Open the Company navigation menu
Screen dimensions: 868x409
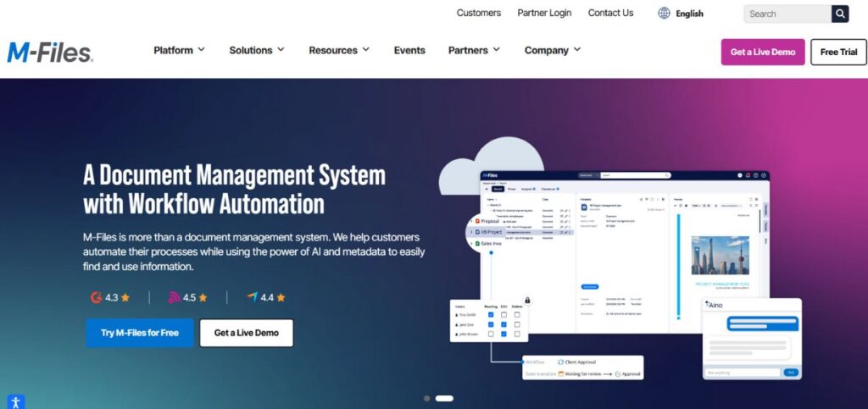coord(552,50)
